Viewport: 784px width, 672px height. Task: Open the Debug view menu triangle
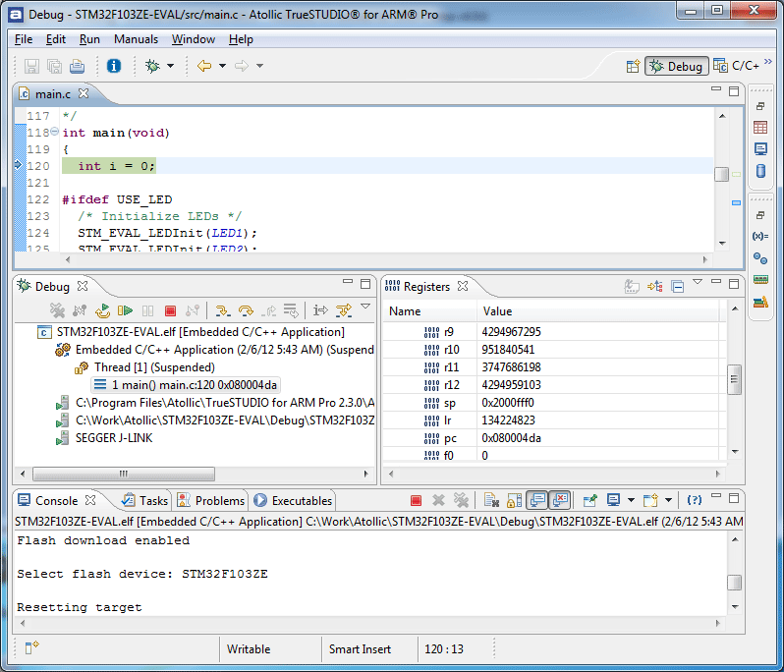(365, 308)
